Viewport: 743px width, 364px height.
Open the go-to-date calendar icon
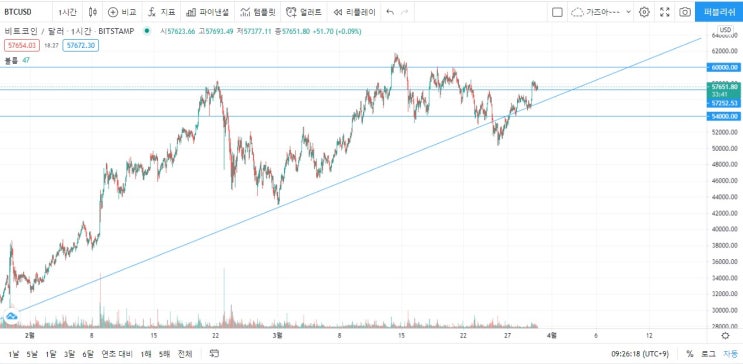(x=214, y=354)
